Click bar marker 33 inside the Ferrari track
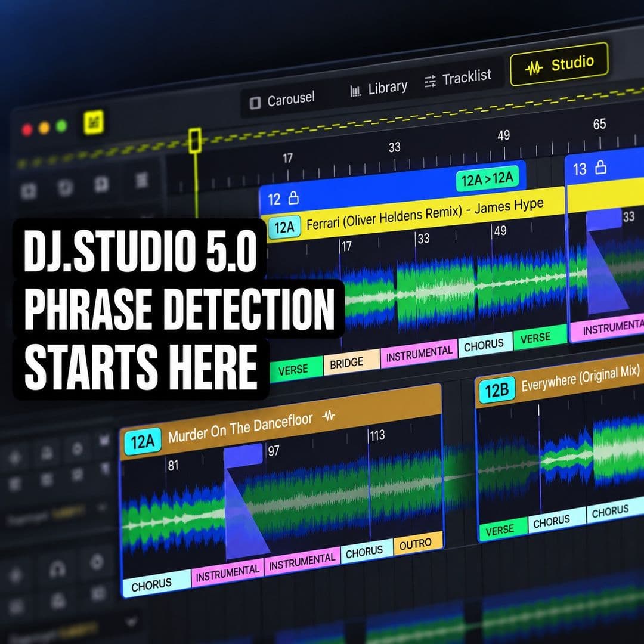644x644 pixels. click(x=423, y=238)
